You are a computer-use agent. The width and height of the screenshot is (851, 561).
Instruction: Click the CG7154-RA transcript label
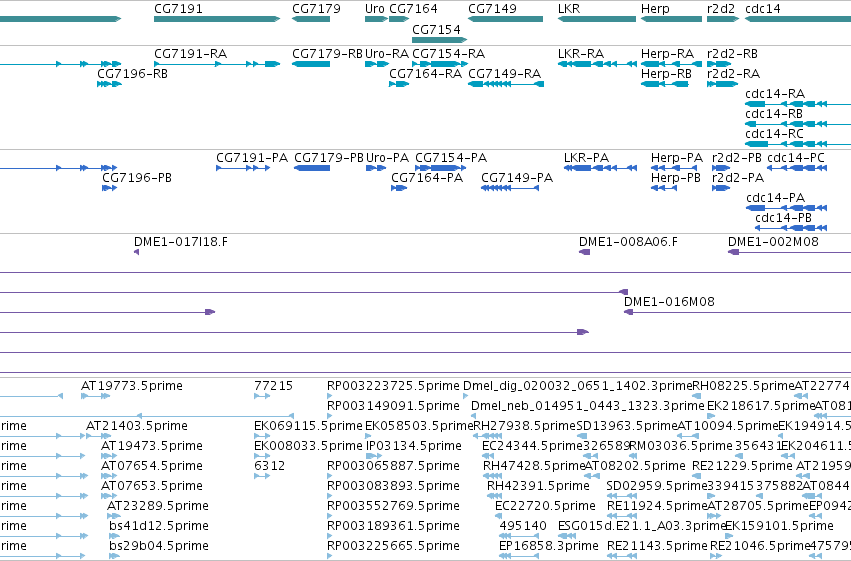[448, 54]
